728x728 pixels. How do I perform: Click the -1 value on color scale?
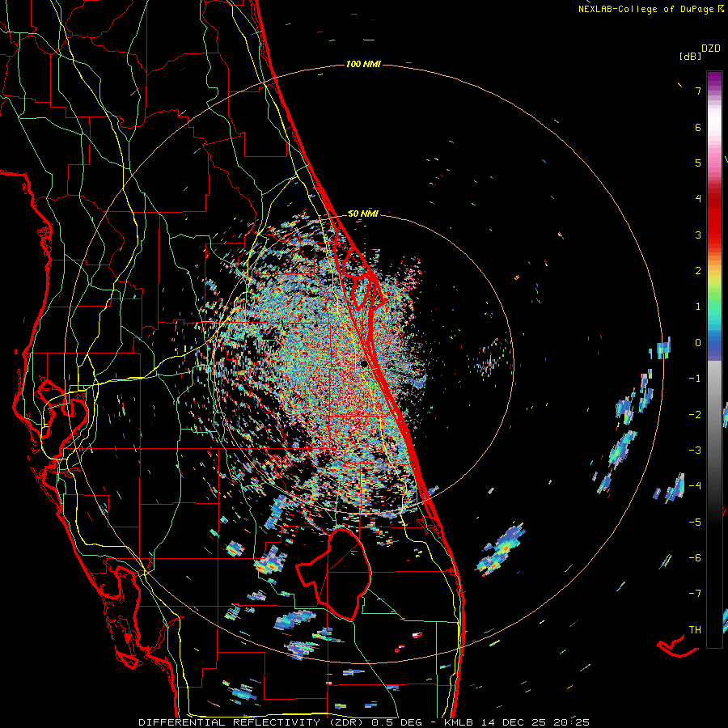pos(695,379)
